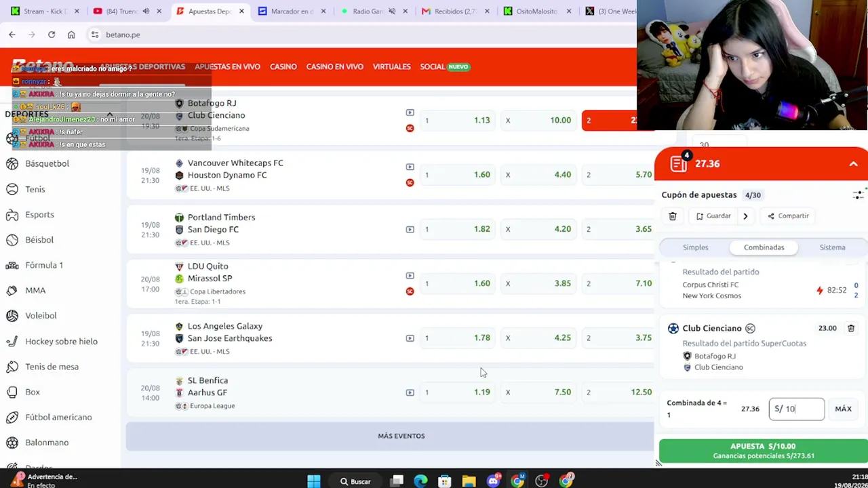Open Casino en Vivo section

[335, 66]
